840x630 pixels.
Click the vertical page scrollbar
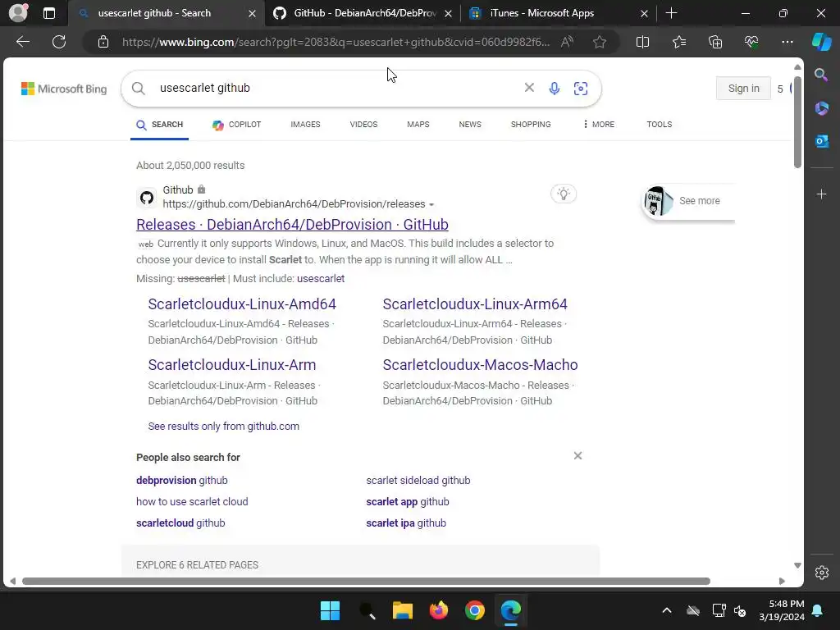pyautogui.click(x=797, y=123)
